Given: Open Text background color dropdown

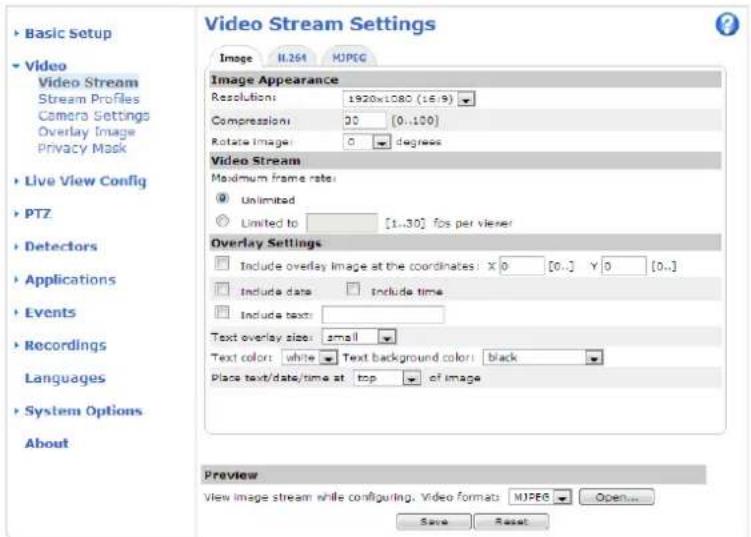Looking at the screenshot, I should 543,358.
